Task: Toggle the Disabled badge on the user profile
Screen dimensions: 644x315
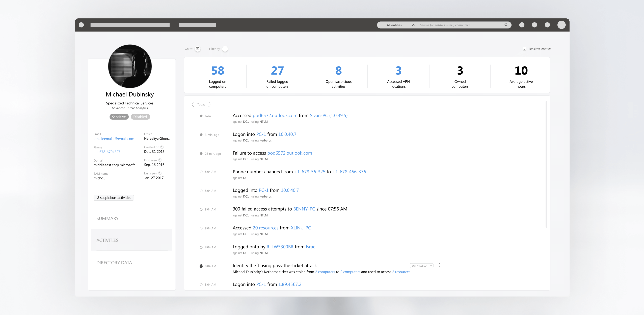Action: pyautogui.click(x=140, y=117)
